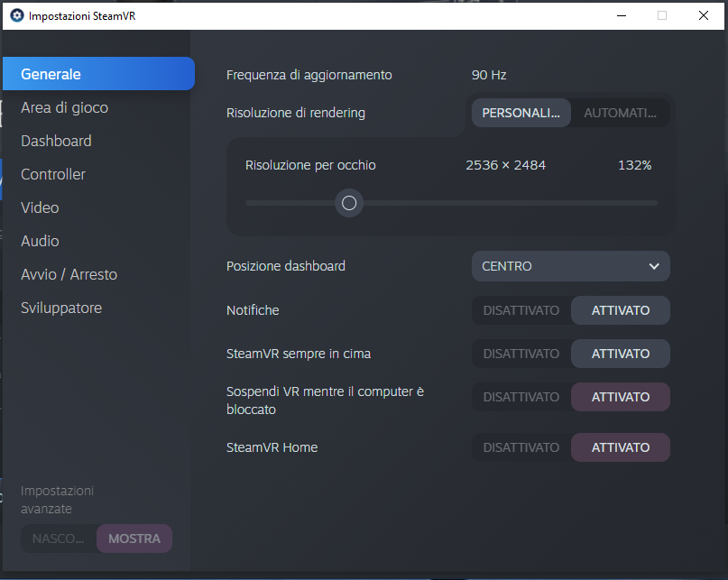The image size is (728, 580).
Task: Set Sospendi VR mentre bloccato to ATTIVATO
Action: coord(621,397)
